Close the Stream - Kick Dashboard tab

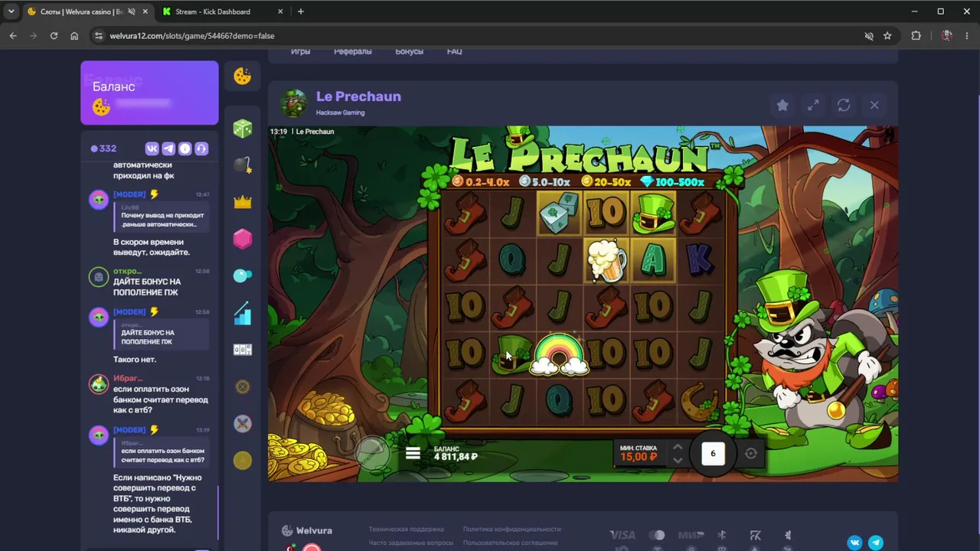pos(281,11)
